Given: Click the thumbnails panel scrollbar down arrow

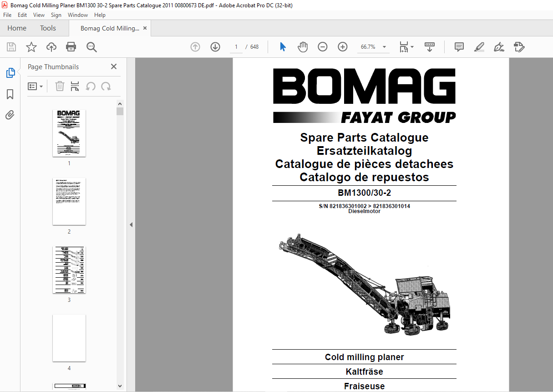Looking at the screenshot, I should coord(120,387).
